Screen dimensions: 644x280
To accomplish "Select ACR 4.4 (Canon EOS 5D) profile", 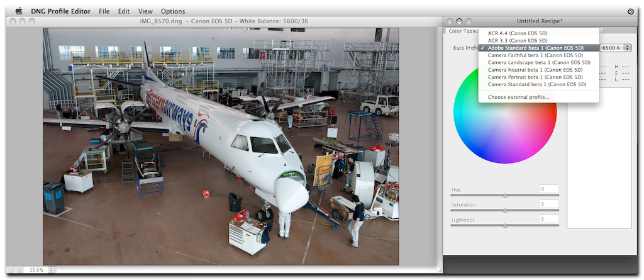I will pos(538,33).
